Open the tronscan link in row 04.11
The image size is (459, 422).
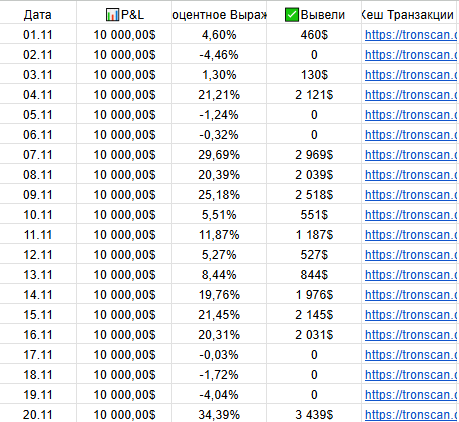click(411, 95)
